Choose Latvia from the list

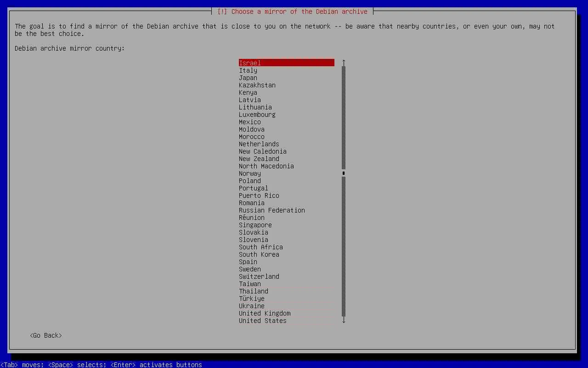coord(287,99)
